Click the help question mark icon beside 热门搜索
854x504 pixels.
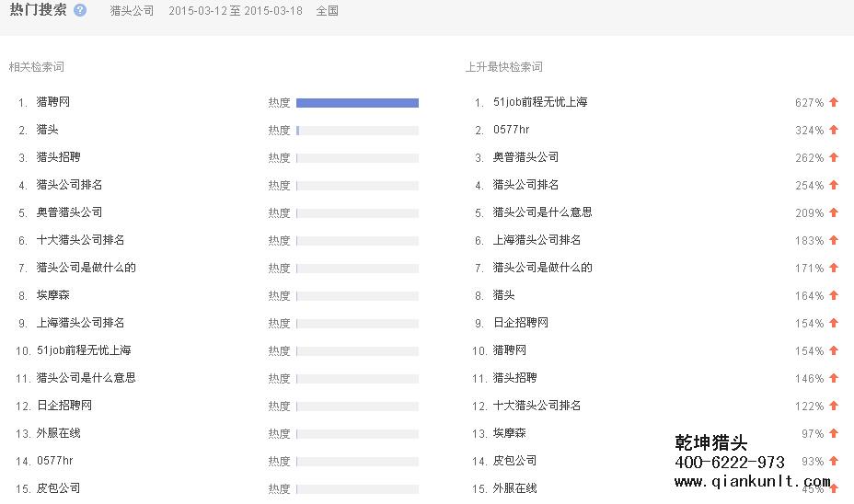pyautogui.click(x=80, y=10)
